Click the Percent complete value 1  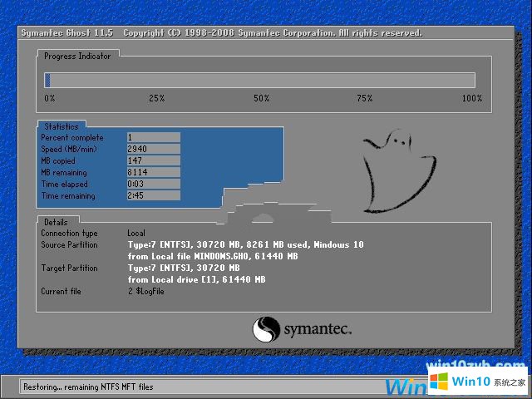point(154,137)
